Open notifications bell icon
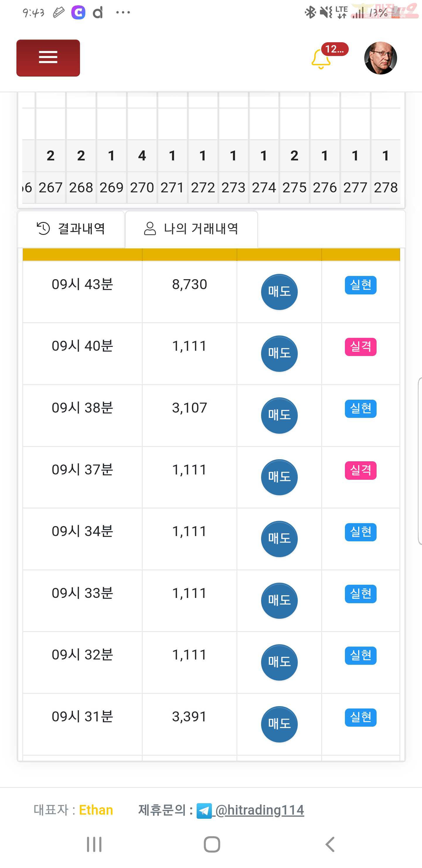 321,59
